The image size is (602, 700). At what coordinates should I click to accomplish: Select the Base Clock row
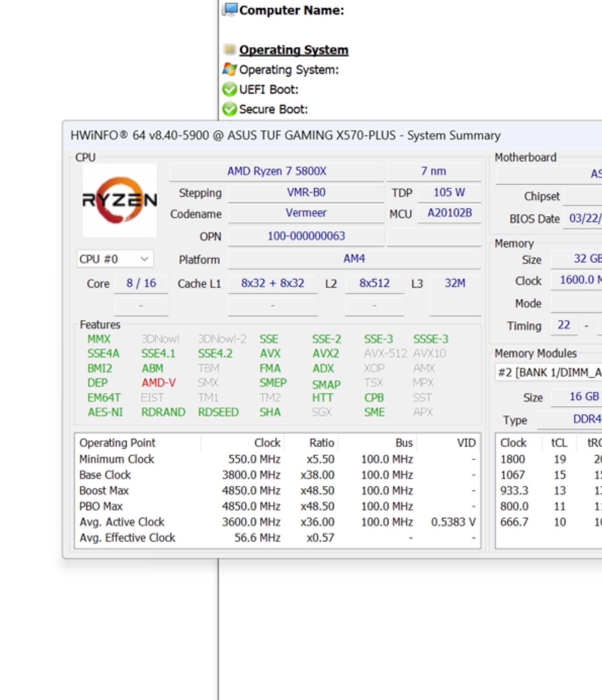[x=278, y=475]
